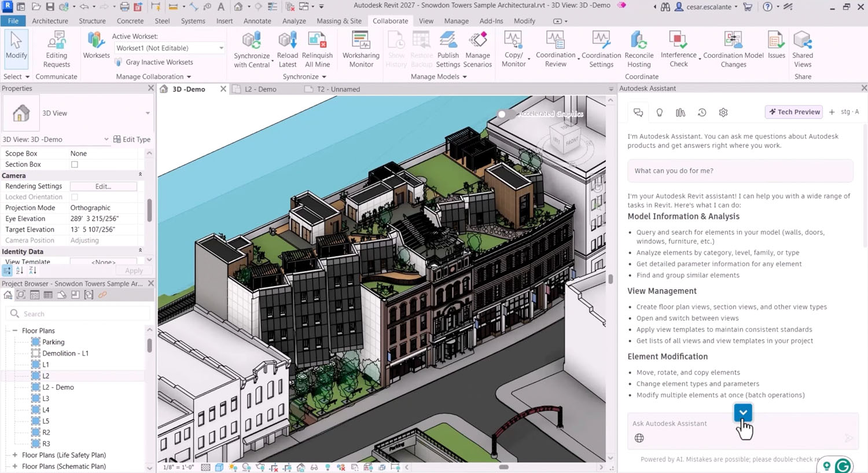Toggle Sun Path in view control bar
868x473 pixels.
pos(233,467)
